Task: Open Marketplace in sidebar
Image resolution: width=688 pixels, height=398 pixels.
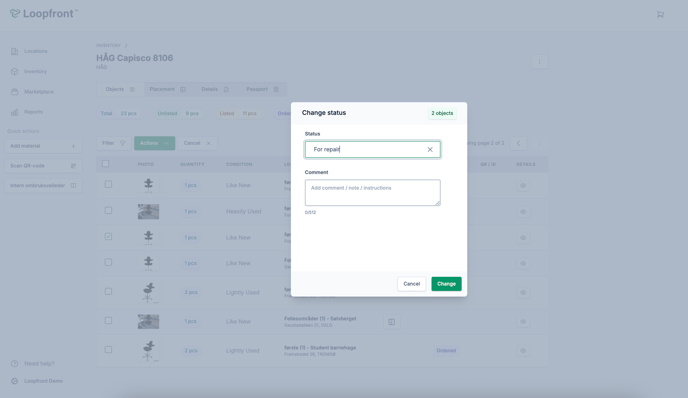Action: click(39, 92)
